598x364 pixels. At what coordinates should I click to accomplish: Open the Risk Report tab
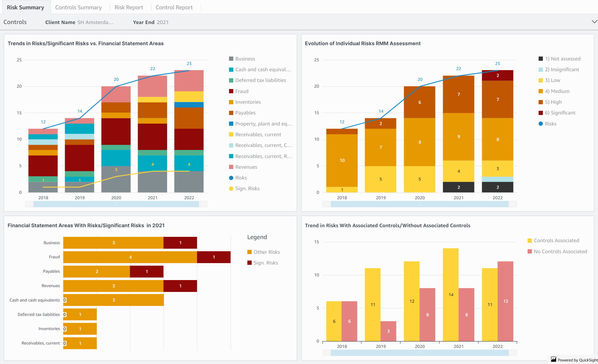(129, 7)
